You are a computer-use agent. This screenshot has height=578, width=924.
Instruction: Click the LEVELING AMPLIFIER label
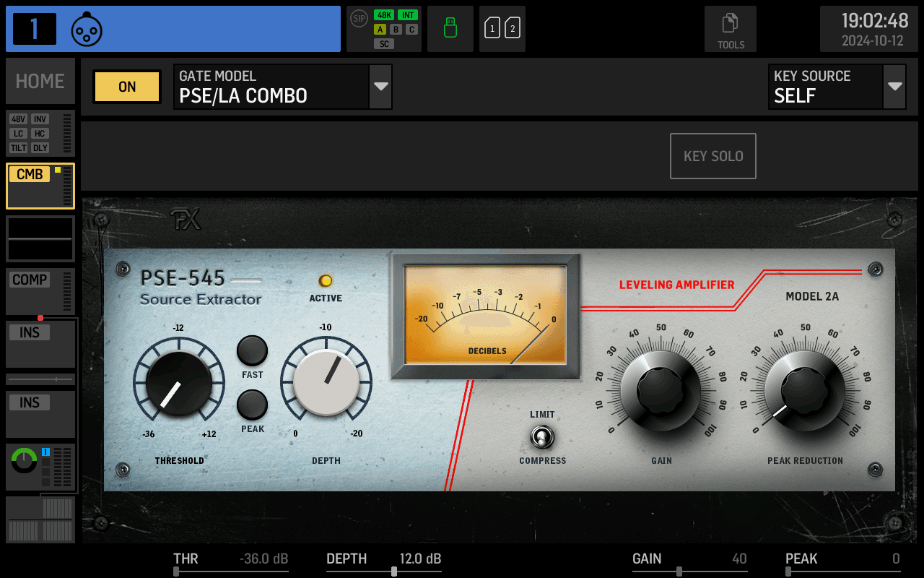676,285
